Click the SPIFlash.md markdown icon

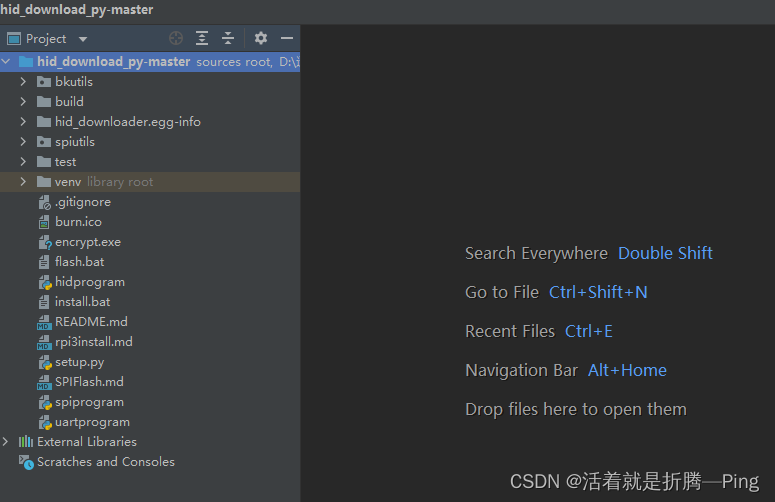[44, 382]
